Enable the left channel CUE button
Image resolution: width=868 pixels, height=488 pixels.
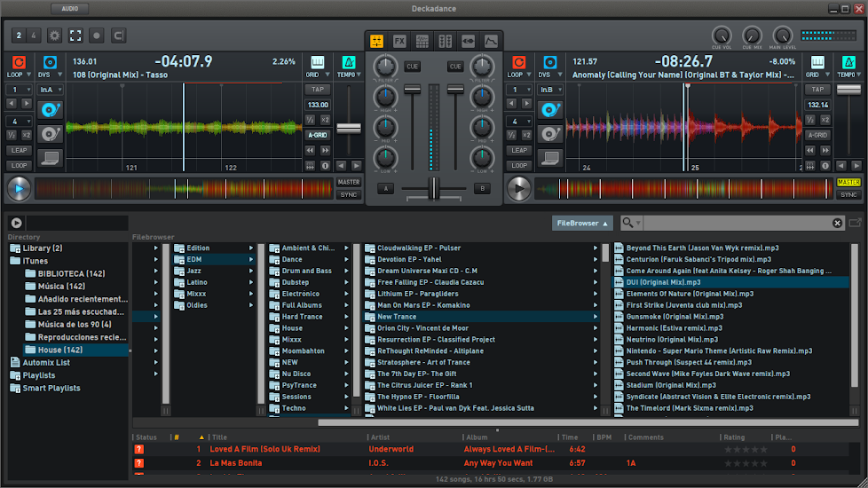pyautogui.click(x=412, y=67)
